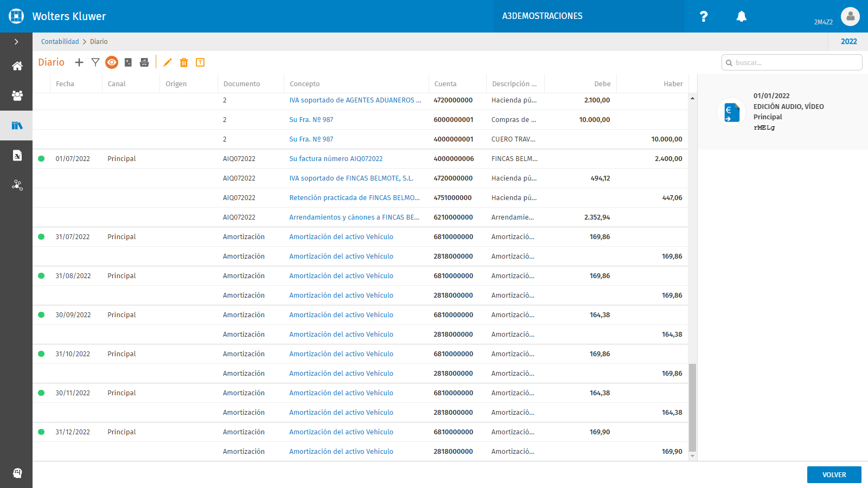Delete selected entry with trash icon
This screenshot has height=488, width=868.
[184, 62]
